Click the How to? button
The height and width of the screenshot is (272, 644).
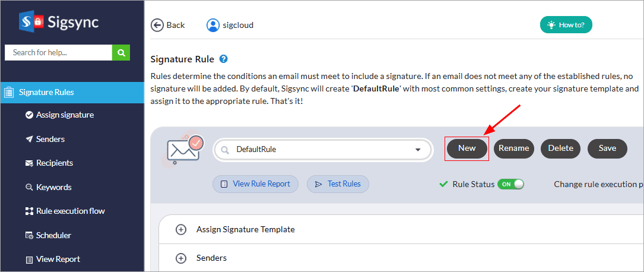(566, 25)
